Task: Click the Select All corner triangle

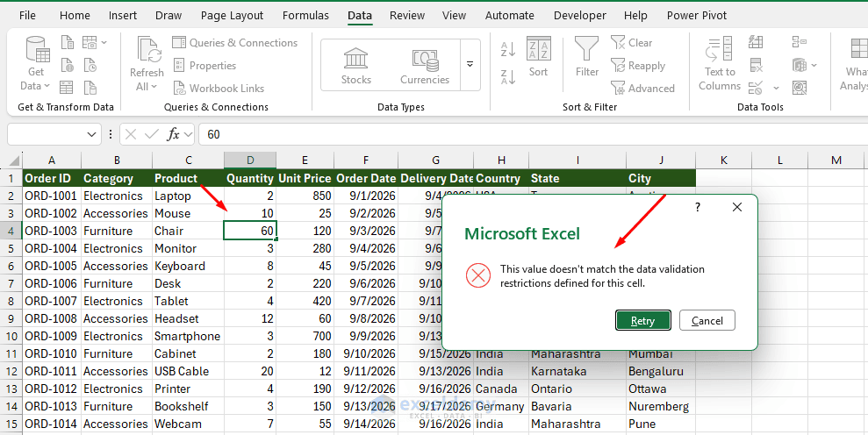Action: [x=13, y=160]
